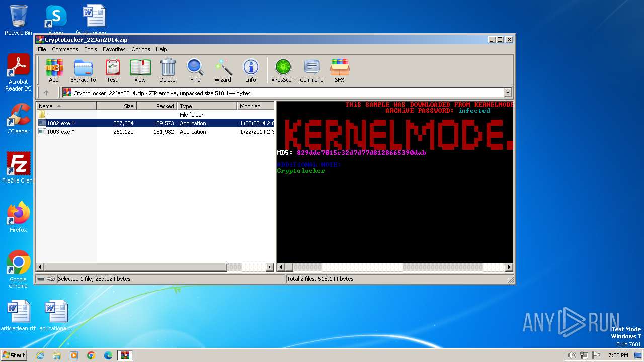Click the Action Center flag tray icon
The height and width of the screenshot is (362, 644).
pos(596,355)
